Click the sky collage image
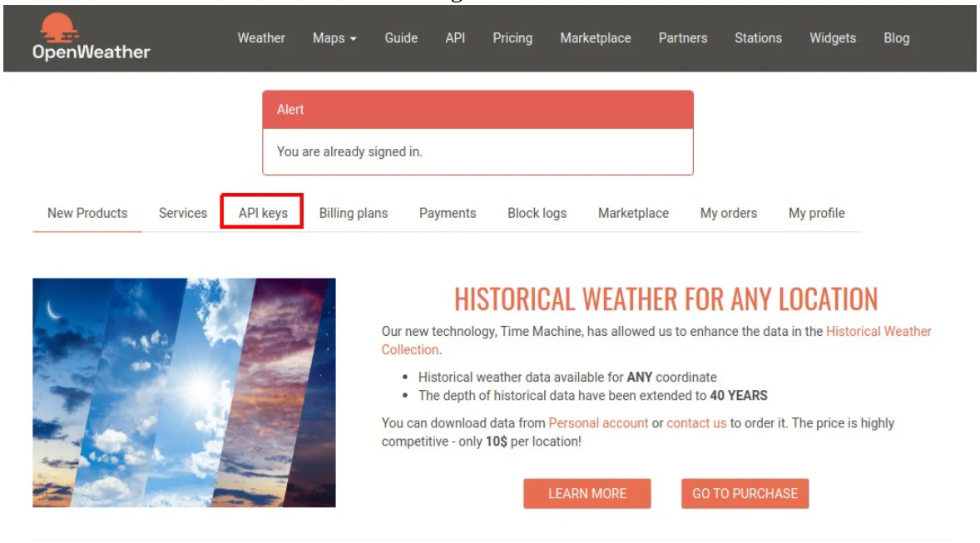Viewport: 980px width, 543px height. (x=185, y=392)
